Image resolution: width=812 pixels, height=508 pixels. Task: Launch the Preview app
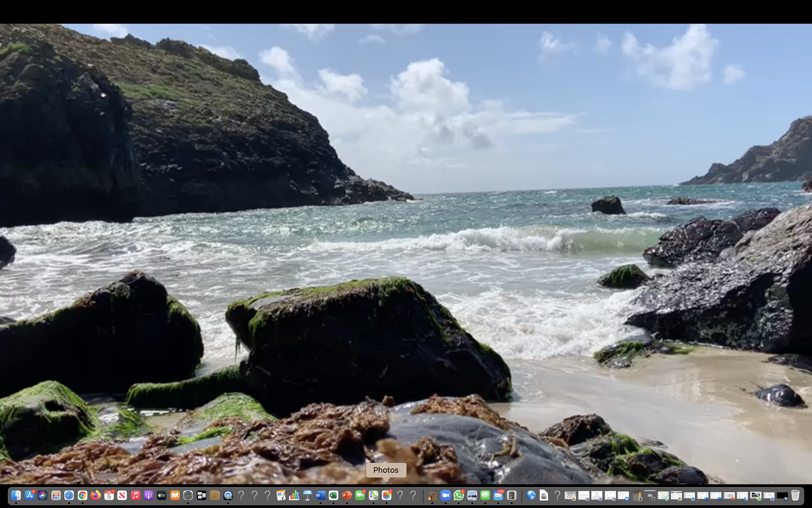point(472,495)
